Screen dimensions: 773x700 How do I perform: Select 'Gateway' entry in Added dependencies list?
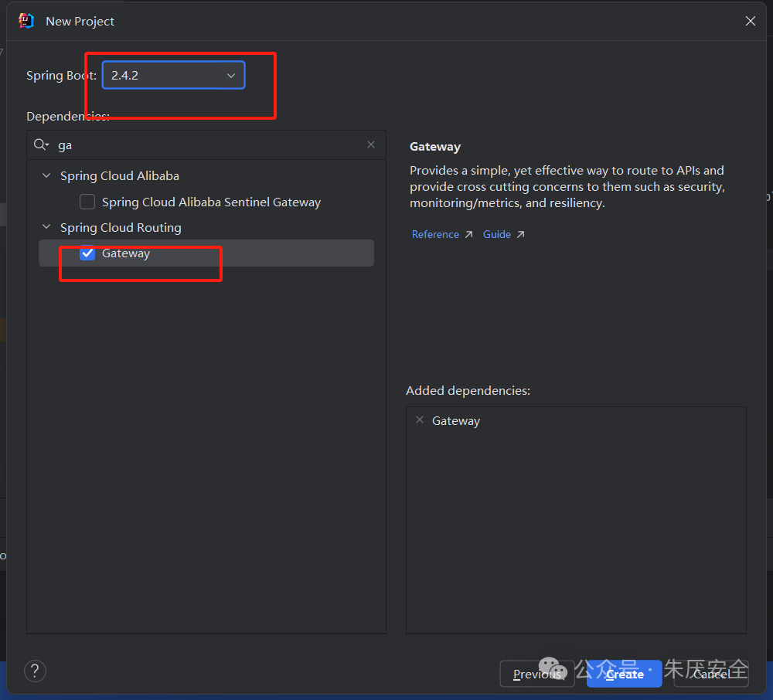(x=456, y=420)
